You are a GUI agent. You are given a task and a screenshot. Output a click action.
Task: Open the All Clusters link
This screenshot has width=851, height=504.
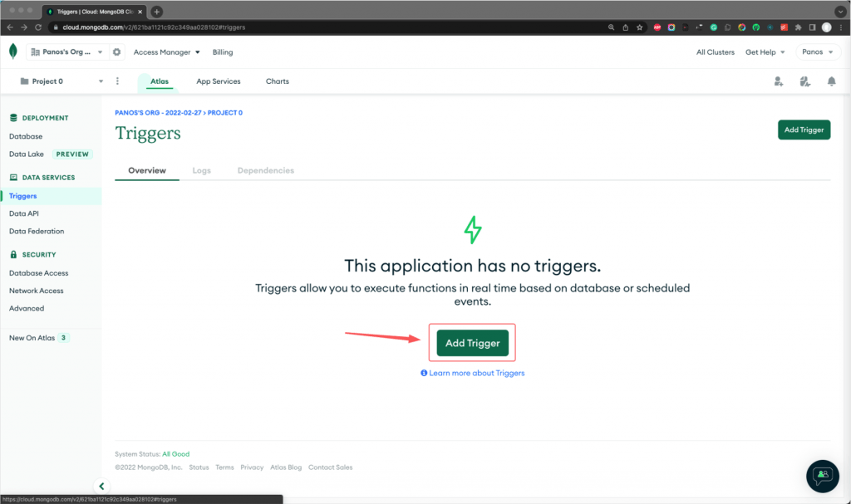coord(716,52)
